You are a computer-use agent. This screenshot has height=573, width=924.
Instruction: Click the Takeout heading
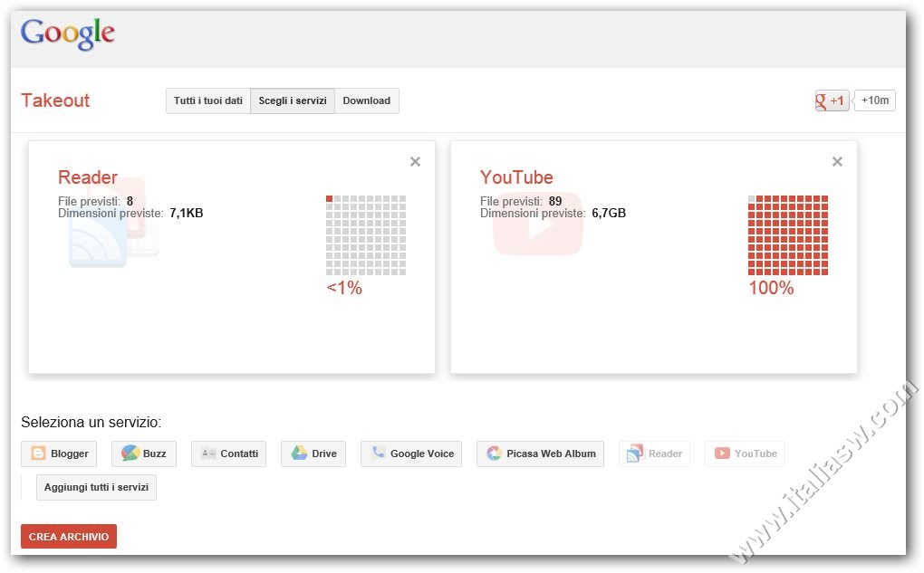click(x=55, y=100)
